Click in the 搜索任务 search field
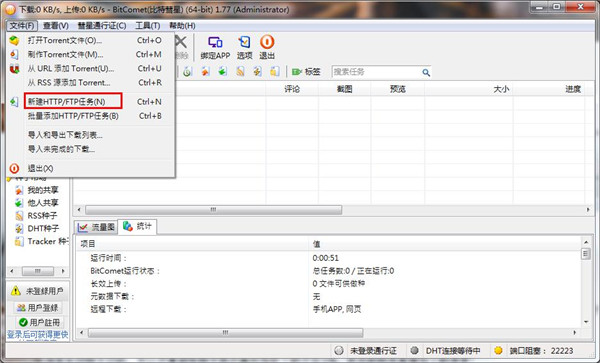Viewport: 600px width, 363px height. pyautogui.click(x=377, y=72)
